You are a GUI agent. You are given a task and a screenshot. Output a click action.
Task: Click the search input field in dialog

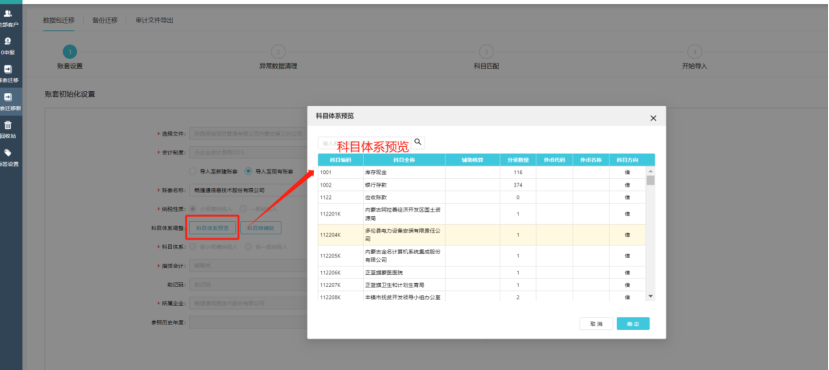365,143
